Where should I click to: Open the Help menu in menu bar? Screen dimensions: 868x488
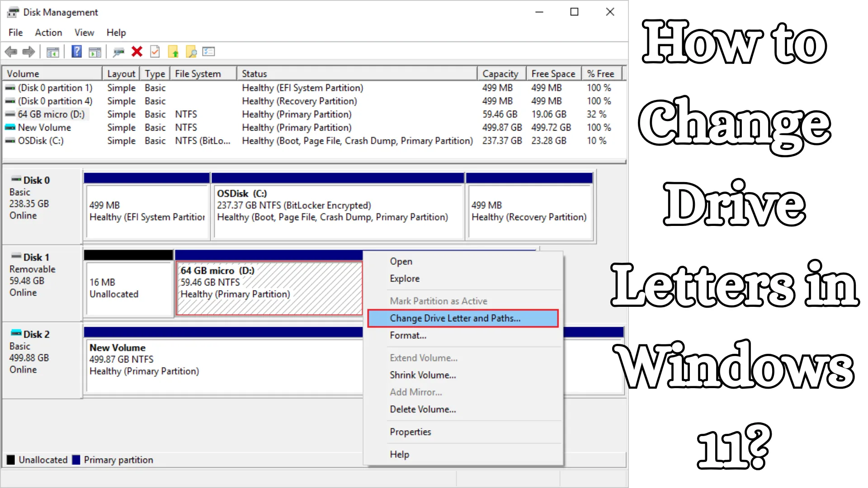[x=116, y=33]
